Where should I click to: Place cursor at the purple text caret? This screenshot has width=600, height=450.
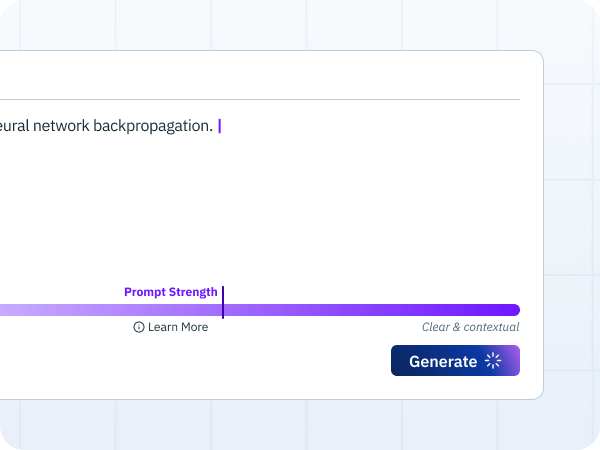click(220, 126)
